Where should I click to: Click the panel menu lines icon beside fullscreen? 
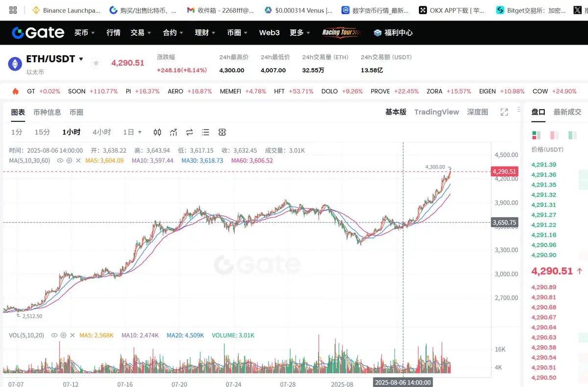coord(518,111)
